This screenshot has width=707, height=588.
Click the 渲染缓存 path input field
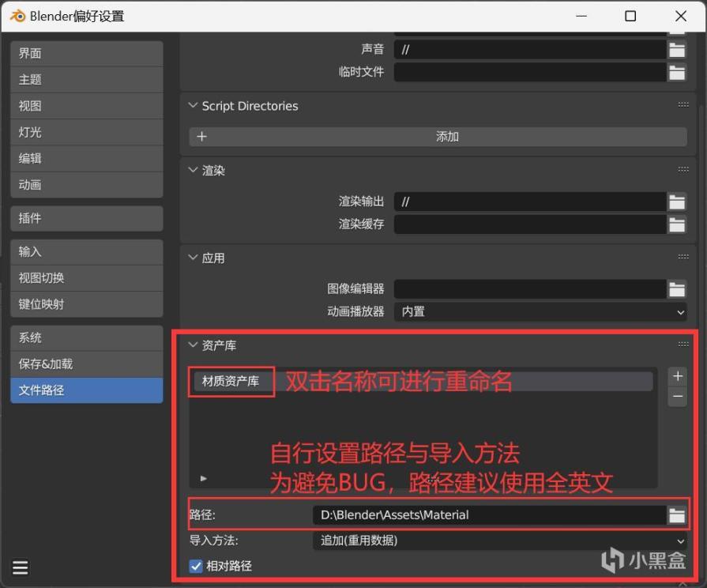[x=530, y=224]
